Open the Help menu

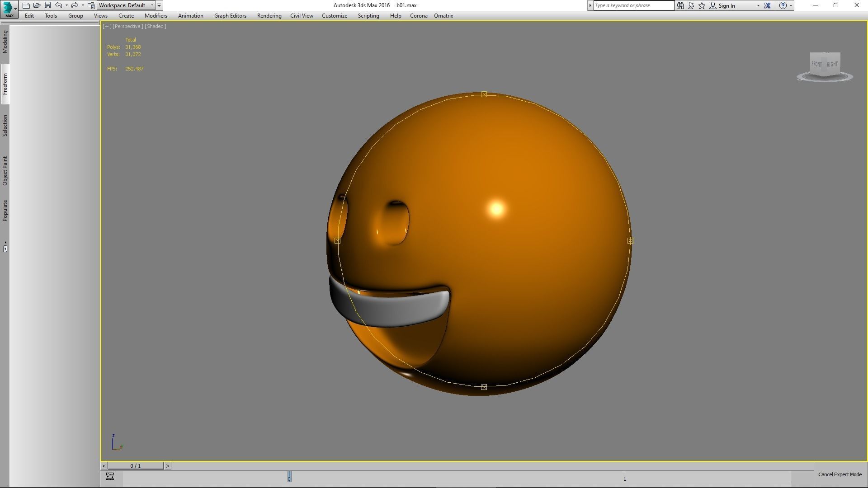[396, 16]
